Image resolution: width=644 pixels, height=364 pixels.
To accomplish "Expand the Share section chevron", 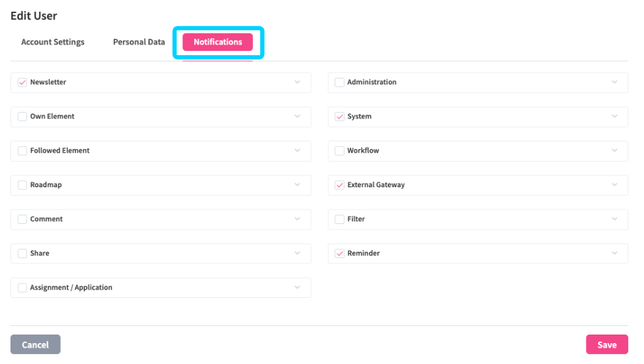I will 297,253.
